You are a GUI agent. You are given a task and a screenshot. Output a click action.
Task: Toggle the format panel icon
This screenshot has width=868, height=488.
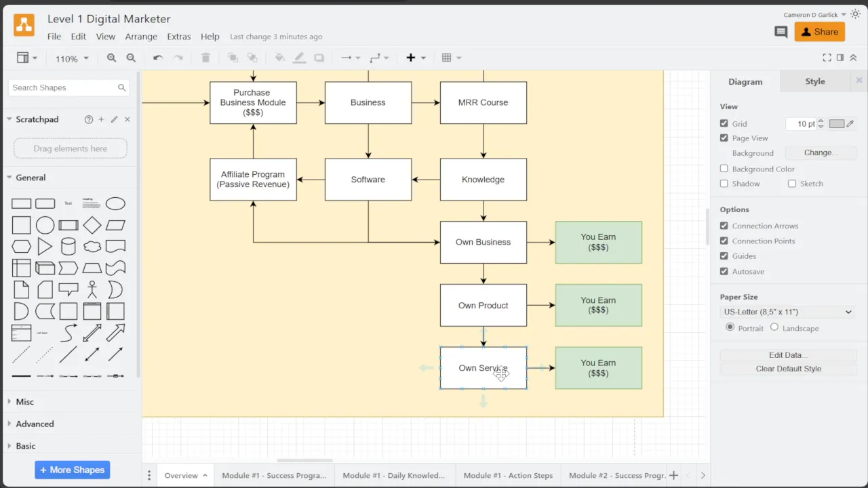click(x=840, y=58)
